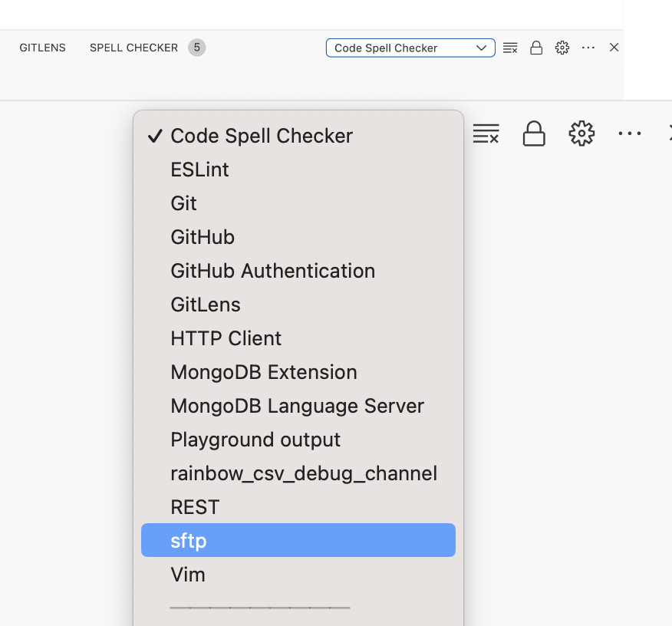The width and height of the screenshot is (672, 626).
Task: Open the small three-dot more actions menu
Action: coord(588,48)
